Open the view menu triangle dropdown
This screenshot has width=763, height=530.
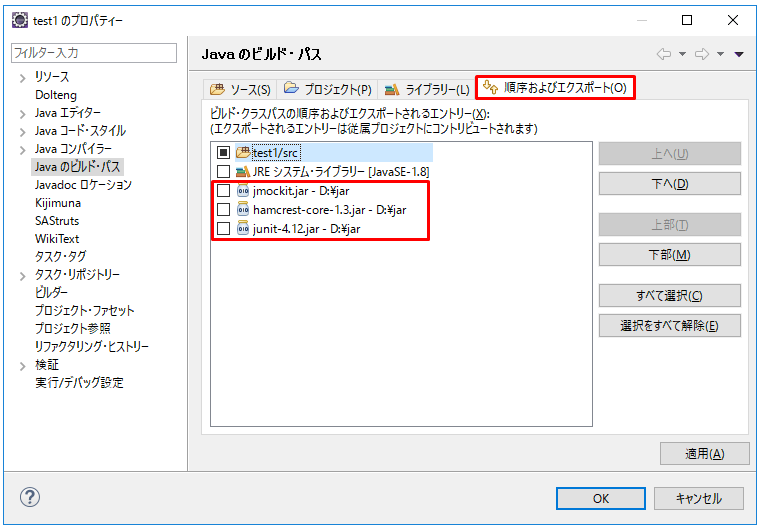point(739,54)
